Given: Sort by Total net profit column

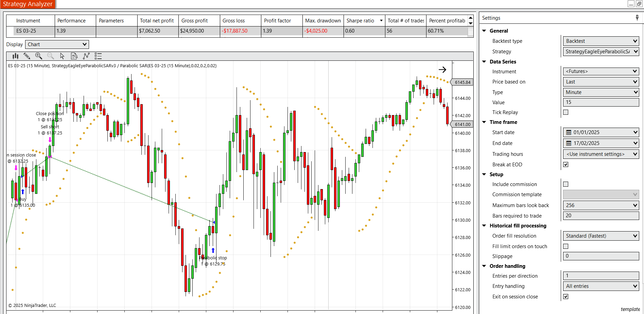Looking at the screenshot, I should coord(157,21).
